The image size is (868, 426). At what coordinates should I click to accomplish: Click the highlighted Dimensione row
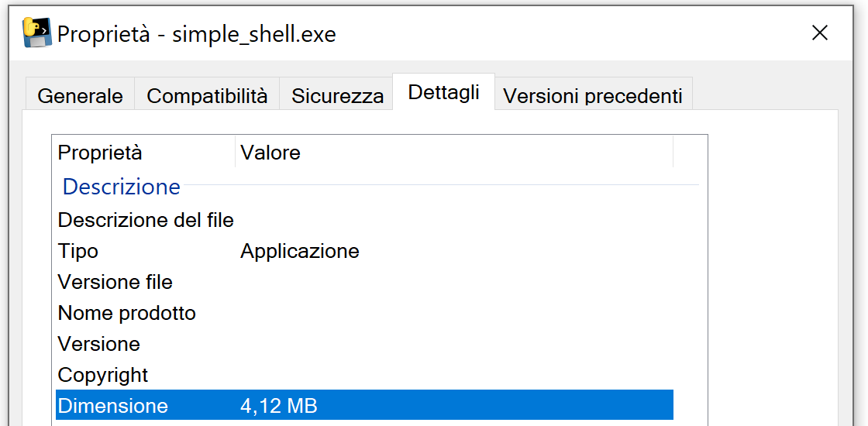tap(113, 406)
